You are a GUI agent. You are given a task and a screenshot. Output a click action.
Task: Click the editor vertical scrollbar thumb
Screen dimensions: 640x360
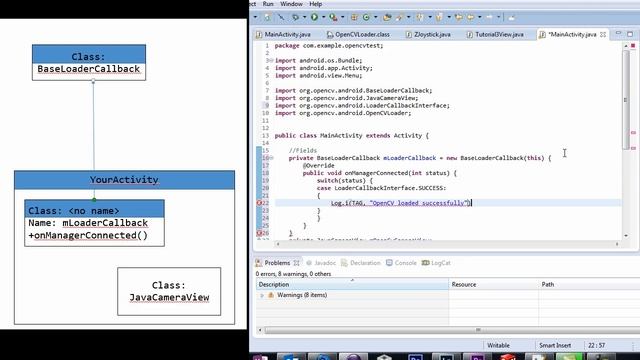(x=626, y=100)
